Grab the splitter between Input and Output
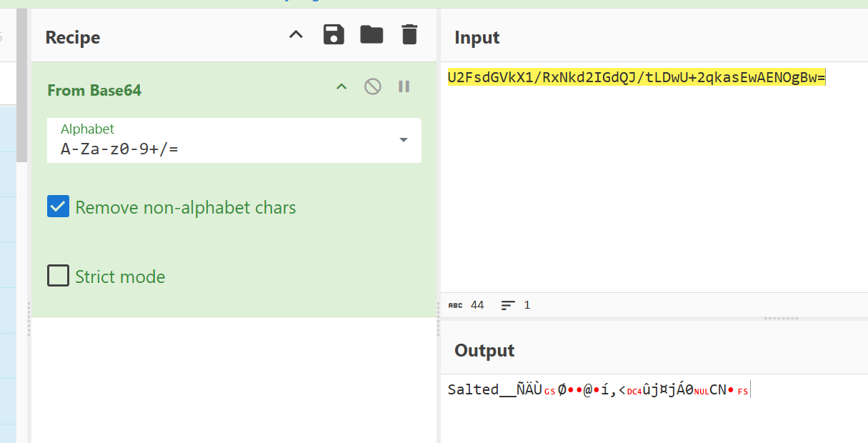868x443 pixels. click(779, 318)
